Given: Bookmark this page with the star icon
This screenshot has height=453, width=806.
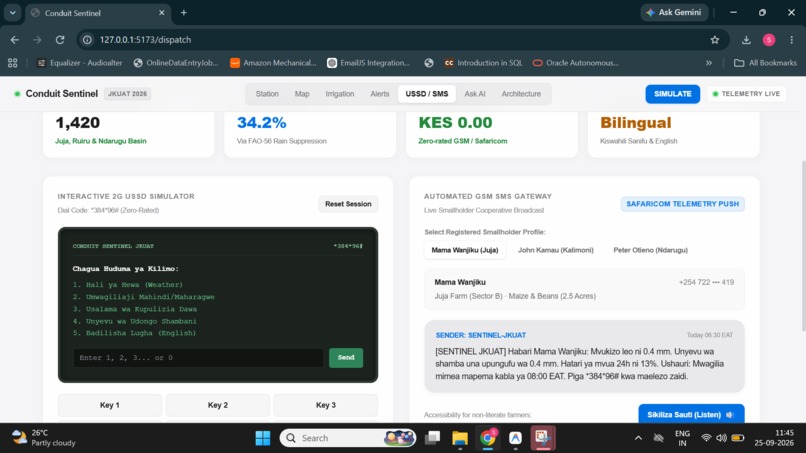Looking at the screenshot, I should [715, 40].
